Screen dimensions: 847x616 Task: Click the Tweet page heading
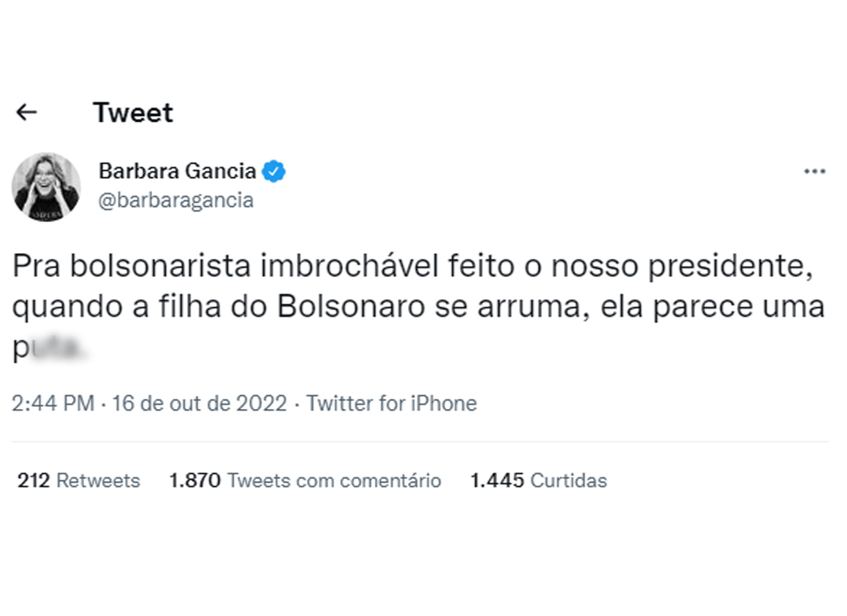(x=133, y=113)
